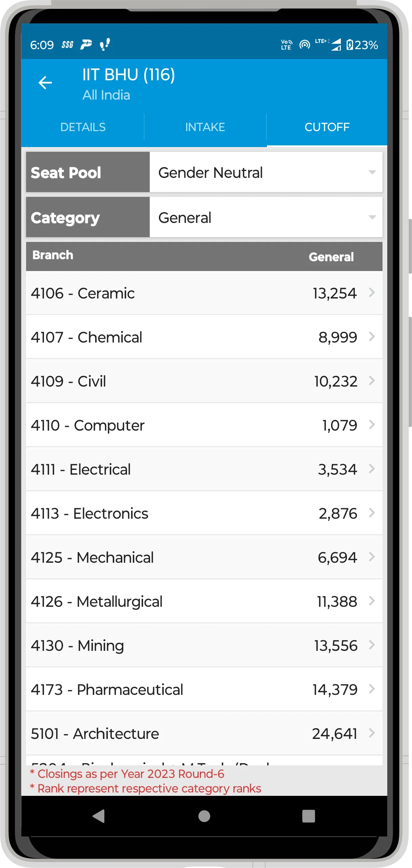Tap the hotspot icon in the status bar
The height and width of the screenshot is (868, 412).
[304, 44]
